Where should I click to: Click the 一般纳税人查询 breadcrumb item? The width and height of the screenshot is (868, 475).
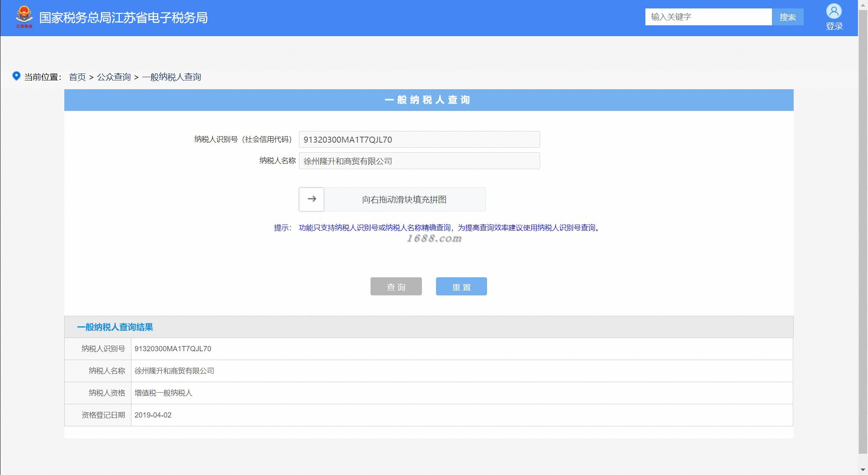click(172, 77)
